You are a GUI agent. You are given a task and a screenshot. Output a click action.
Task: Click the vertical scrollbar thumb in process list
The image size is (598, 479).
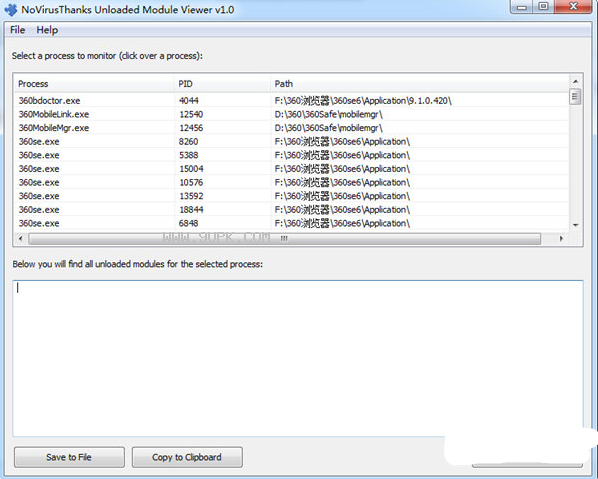tap(575, 96)
